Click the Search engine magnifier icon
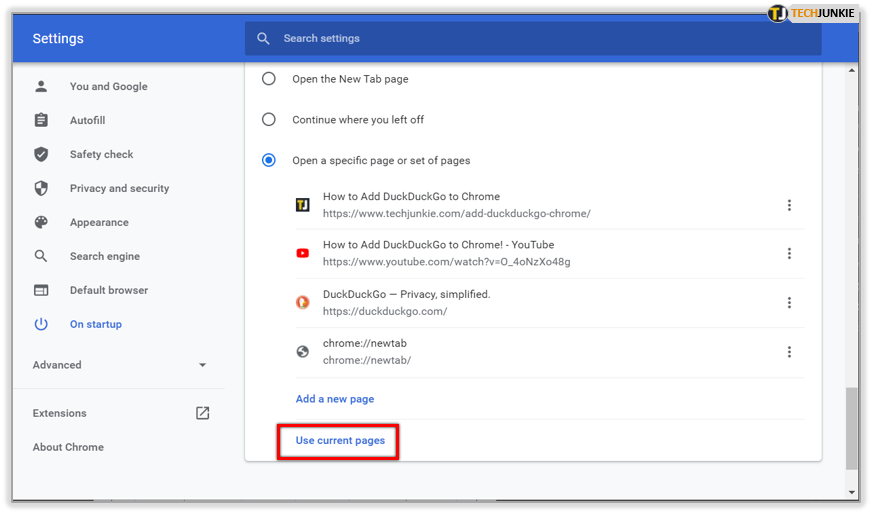Viewport: 872px width, 514px height. tap(41, 256)
